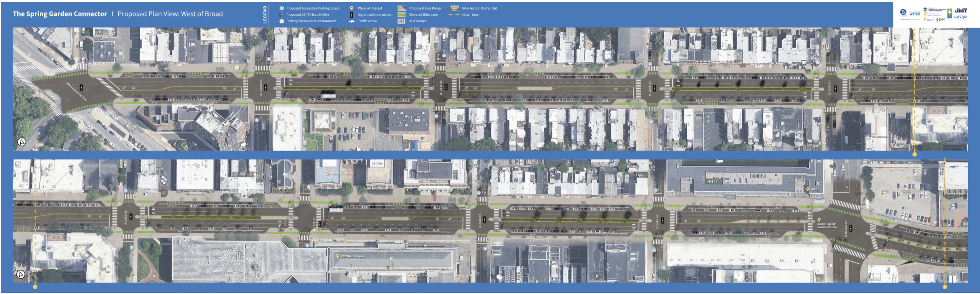The image size is (980, 294).
Task: Click the GIANT place of interest pin
Action: click(x=808, y=189)
